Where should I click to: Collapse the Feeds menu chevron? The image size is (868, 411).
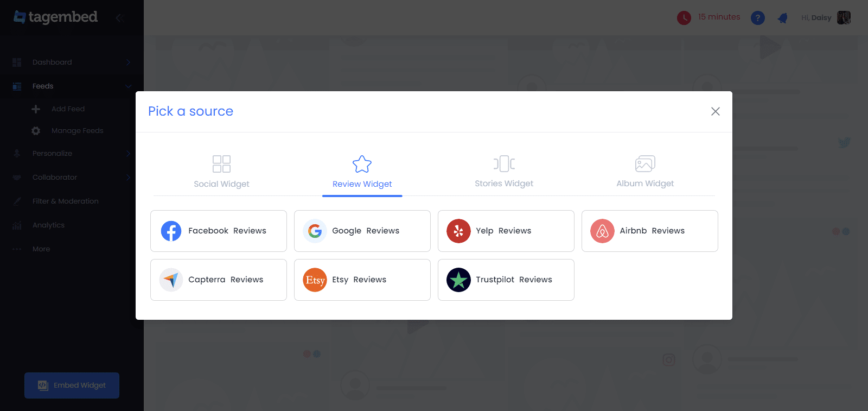pos(129,86)
